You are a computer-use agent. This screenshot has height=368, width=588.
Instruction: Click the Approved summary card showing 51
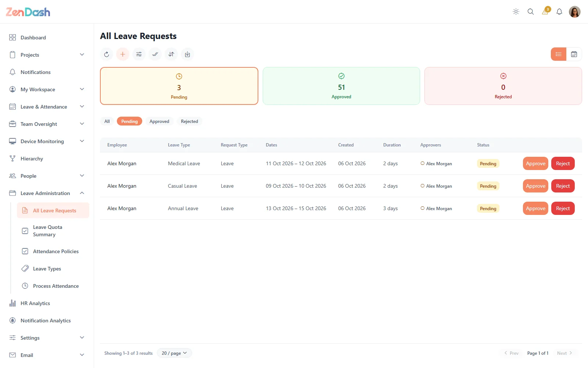pyautogui.click(x=341, y=86)
